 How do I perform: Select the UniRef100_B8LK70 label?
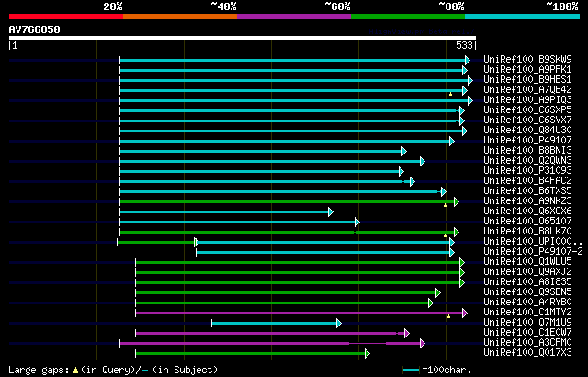point(527,232)
